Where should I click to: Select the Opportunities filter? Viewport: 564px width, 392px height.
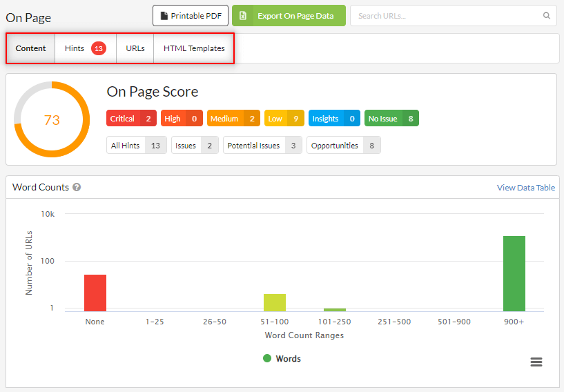pos(344,146)
